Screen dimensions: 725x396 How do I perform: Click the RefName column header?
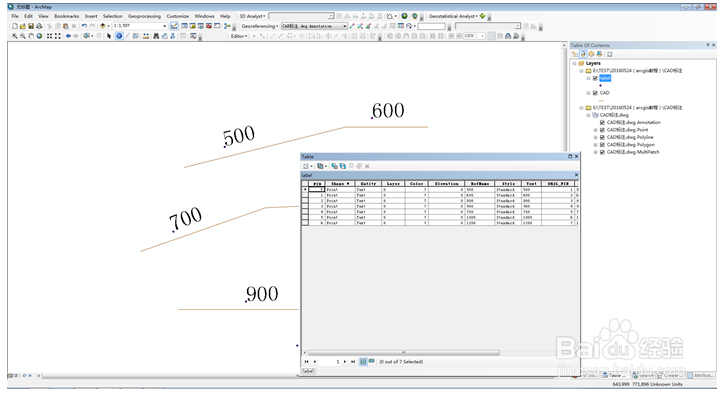click(479, 184)
